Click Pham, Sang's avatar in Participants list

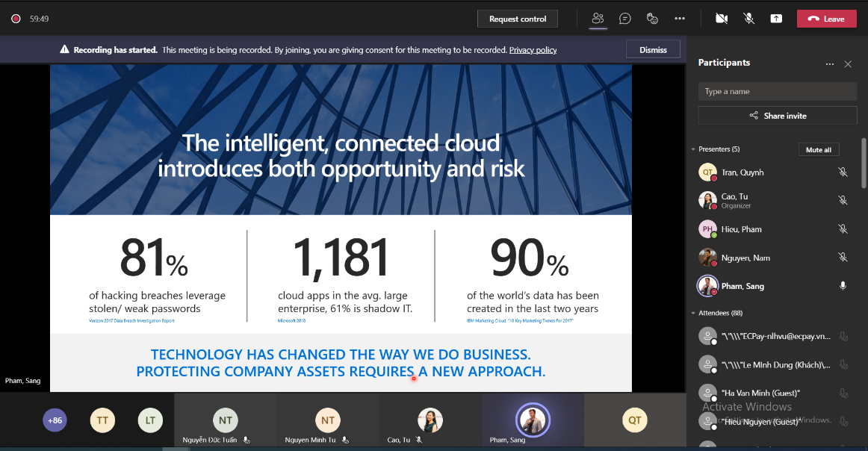coord(707,286)
